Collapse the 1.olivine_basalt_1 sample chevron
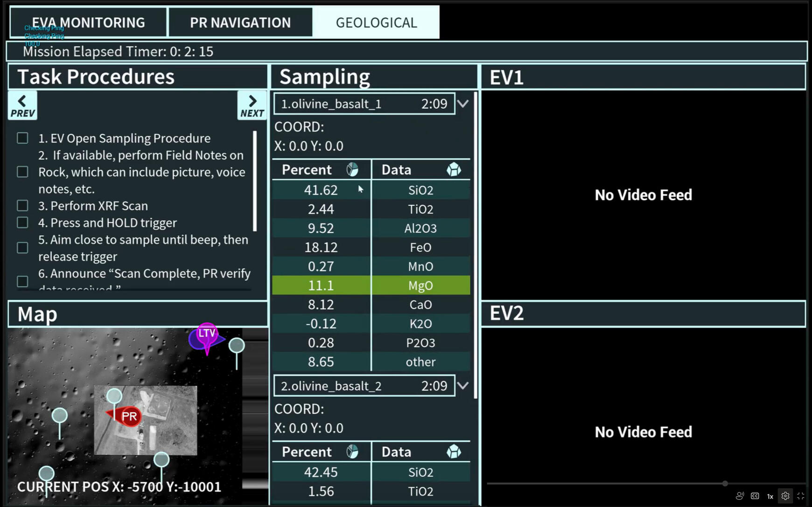The width and height of the screenshot is (812, 507). point(462,104)
